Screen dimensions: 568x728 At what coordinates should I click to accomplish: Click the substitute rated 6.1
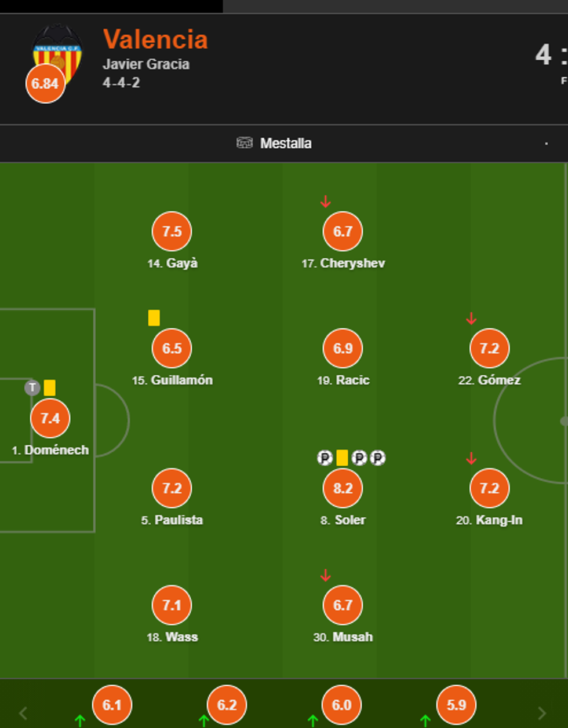point(112,705)
